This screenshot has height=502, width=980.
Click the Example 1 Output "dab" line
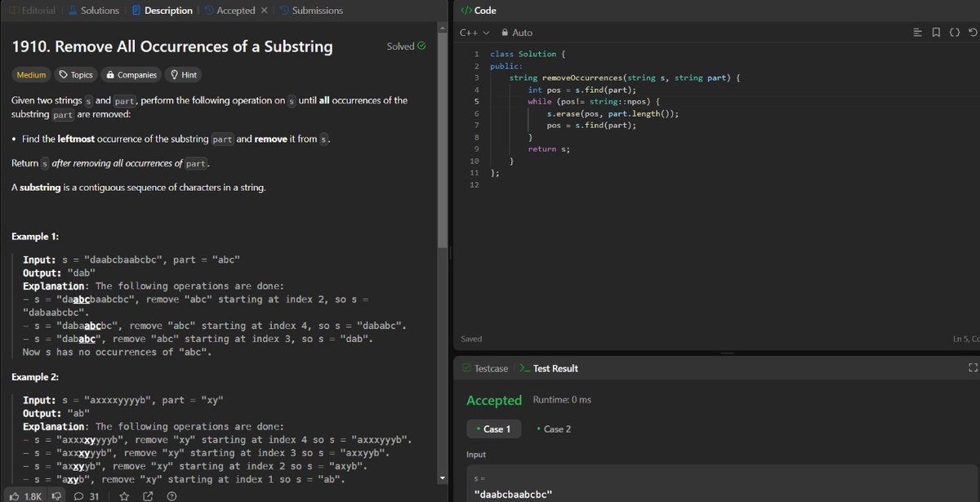pyautogui.click(x=59, y=273)
